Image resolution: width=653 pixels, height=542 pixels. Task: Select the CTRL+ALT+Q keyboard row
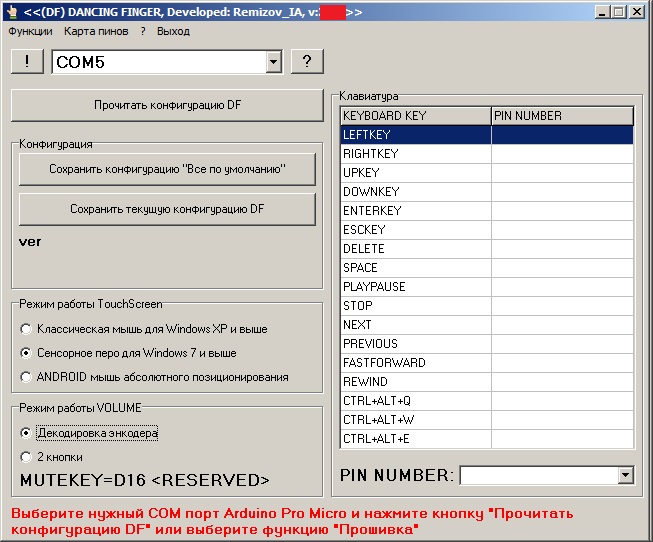[x=415, y=401]
